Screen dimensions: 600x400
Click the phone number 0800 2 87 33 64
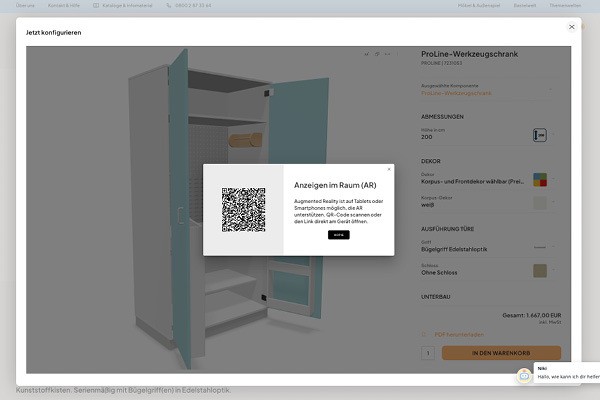tap(193, 5)
